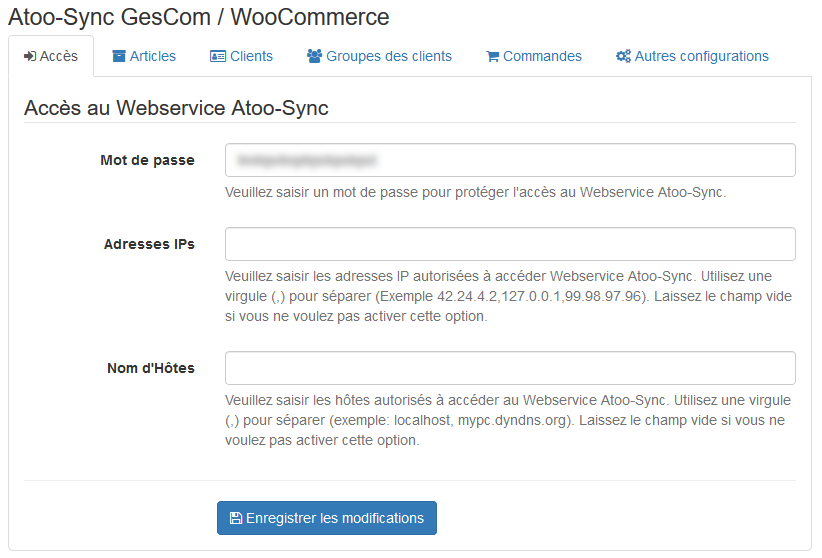Screen dimensions: 822x558
Task: Click the users icon beside Groupes des clients
Action: (314, 56)
